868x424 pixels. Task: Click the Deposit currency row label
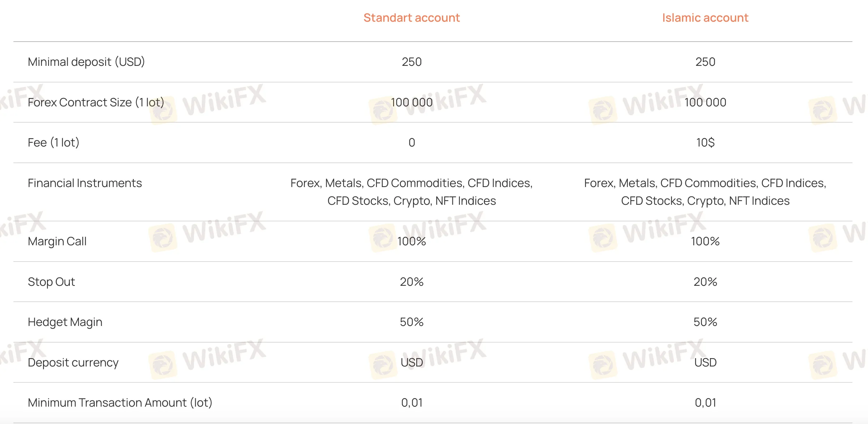(73, 362)
